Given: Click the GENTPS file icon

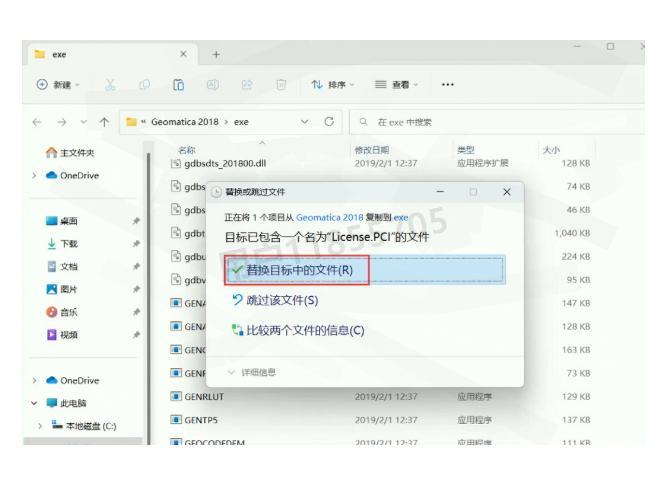Looking at the screenshot, I should click(176, 420).
